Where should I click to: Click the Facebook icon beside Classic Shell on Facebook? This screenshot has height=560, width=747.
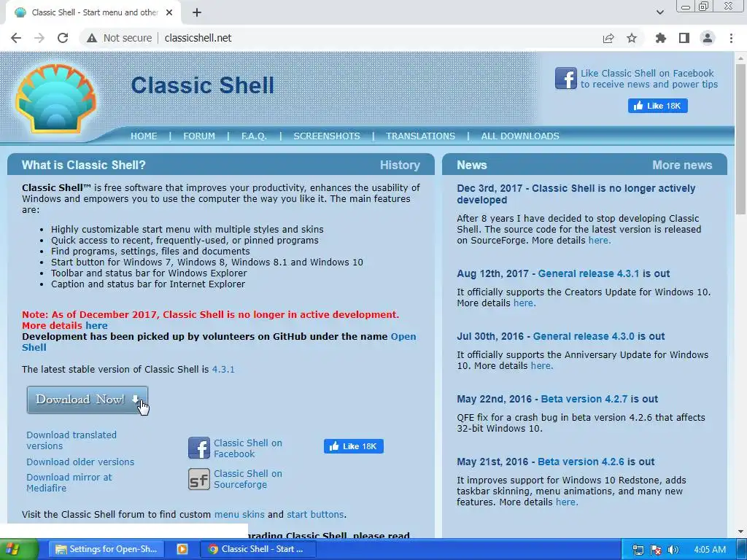pyautogui.click(x=199, y=448)
